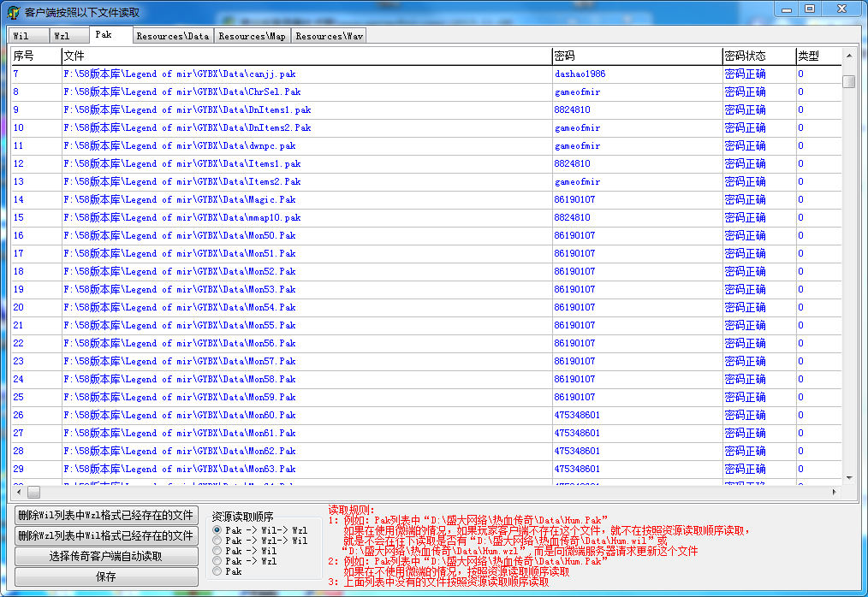This screenshot has height=597, width=868.
Task: Click the 密码 column header
Action: [637, 56]
